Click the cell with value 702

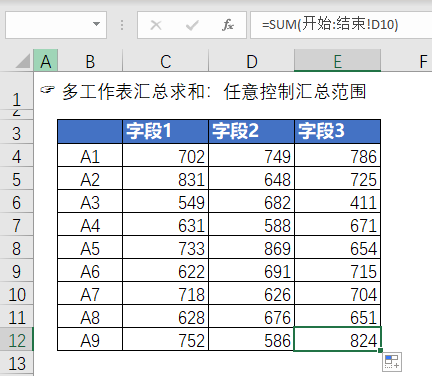[x=165, y=155]
